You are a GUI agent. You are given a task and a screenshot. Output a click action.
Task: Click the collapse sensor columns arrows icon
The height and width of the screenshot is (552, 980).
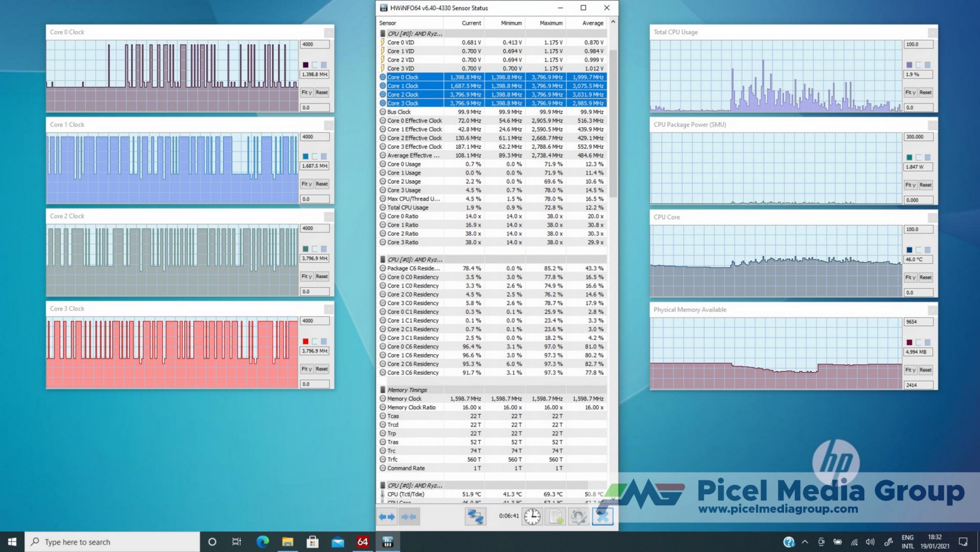[409, 517]
